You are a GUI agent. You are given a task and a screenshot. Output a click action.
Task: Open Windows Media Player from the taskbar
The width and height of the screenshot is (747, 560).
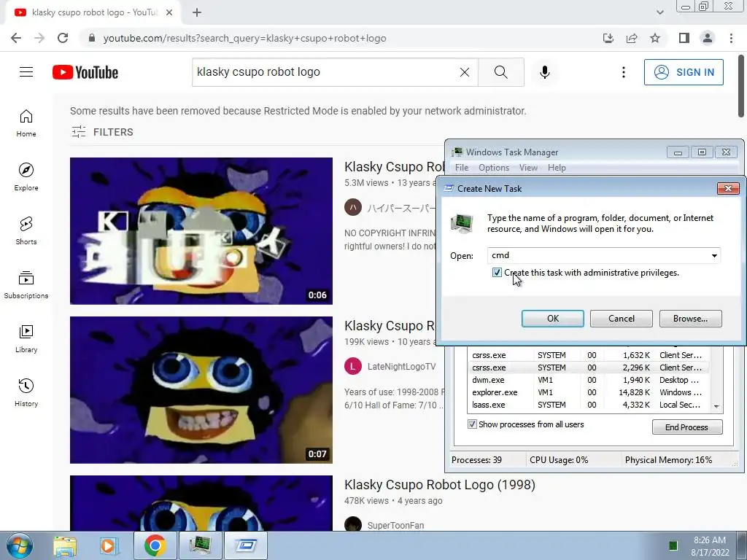(x=108, y=545)
